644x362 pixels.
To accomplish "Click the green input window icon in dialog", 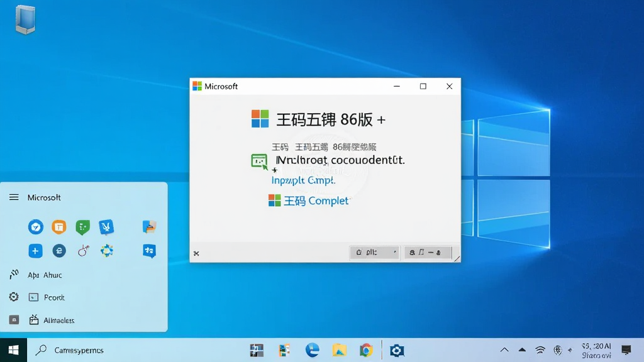I will (x=259, y=162).
